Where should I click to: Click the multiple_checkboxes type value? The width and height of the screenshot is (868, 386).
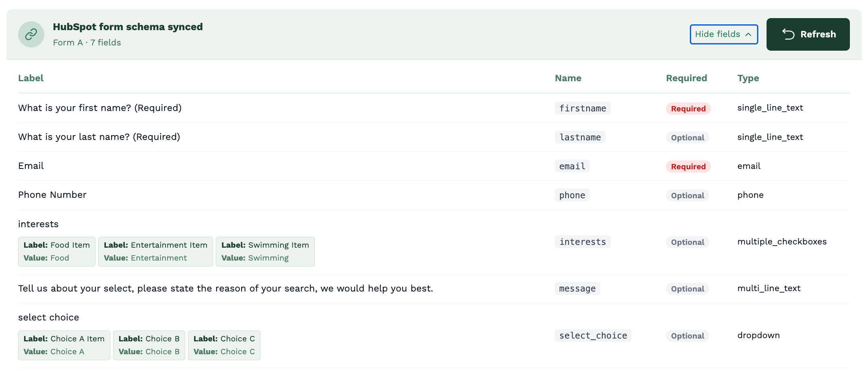pyautogui.click(x=781, y=242)
